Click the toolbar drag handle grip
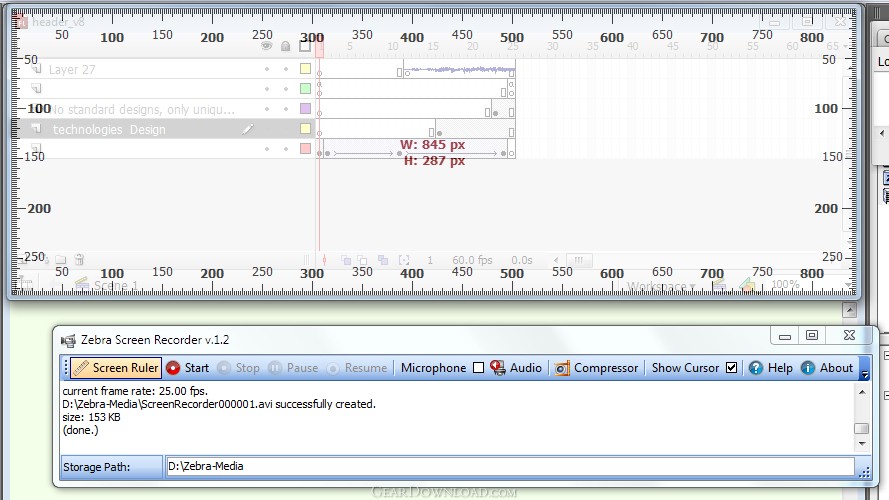The width and height of the screenshot is (889, 500). pyautogui.click(x=66, y=368)
